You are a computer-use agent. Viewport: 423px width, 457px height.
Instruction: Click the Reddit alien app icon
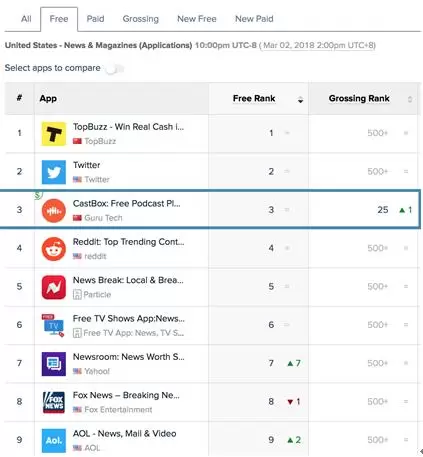(x=54, y=249)
